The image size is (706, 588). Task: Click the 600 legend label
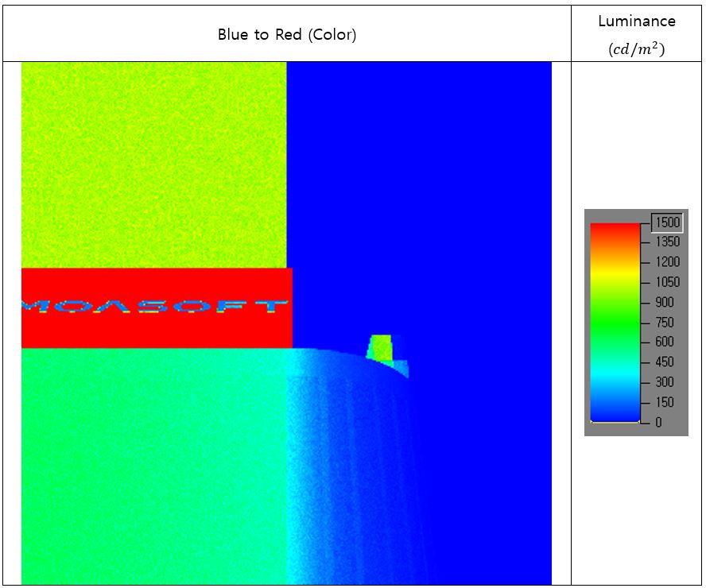665,342
